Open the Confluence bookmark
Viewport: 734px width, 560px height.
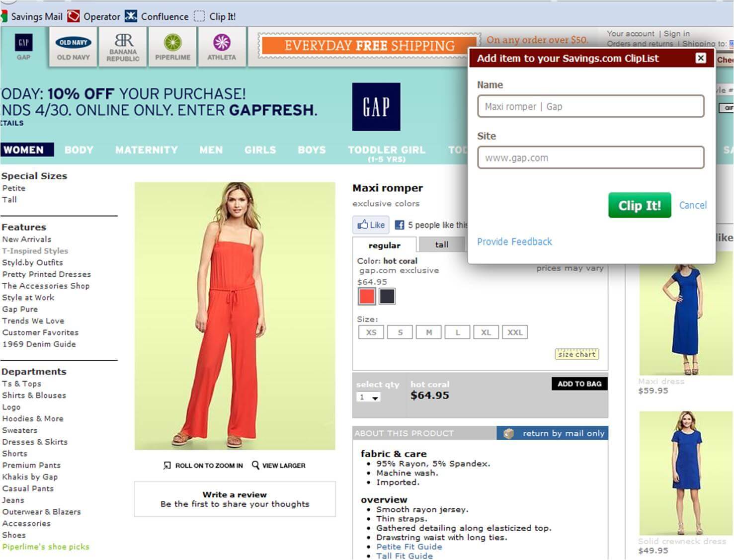coord(157,16)
